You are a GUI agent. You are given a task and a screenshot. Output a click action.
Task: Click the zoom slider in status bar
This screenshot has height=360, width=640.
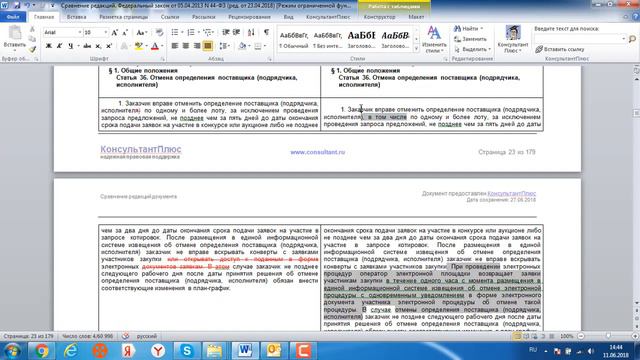pyautogui.click(x=608, y=336)
